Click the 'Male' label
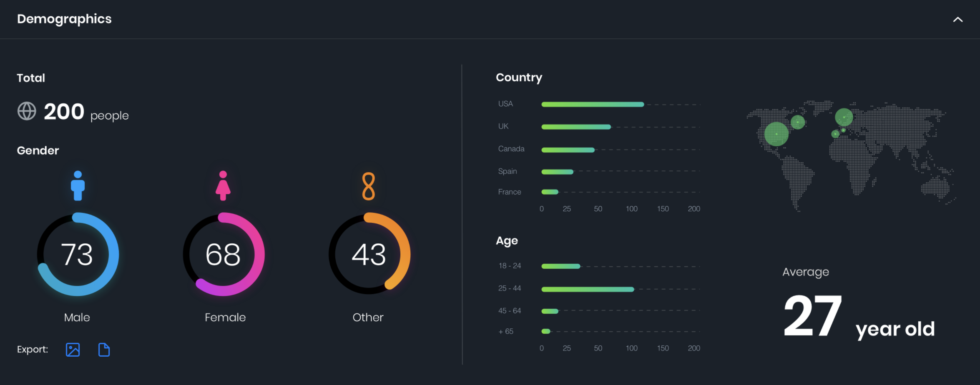980x385 pixels. [77, 317]
